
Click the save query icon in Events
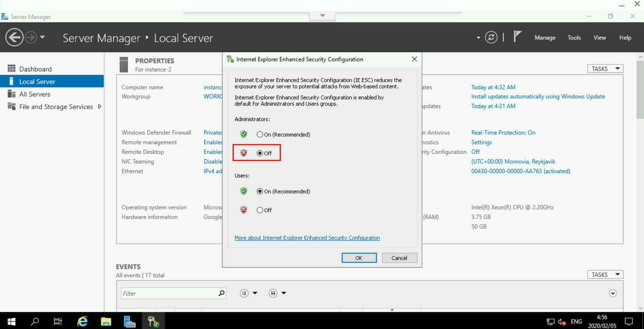tap(273, 293)
